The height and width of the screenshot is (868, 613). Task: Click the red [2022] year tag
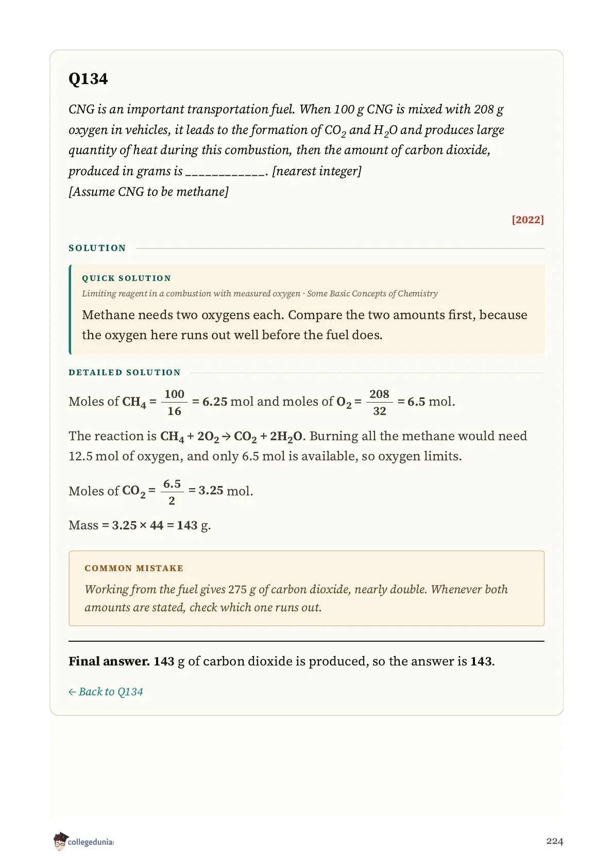point(527,220)
